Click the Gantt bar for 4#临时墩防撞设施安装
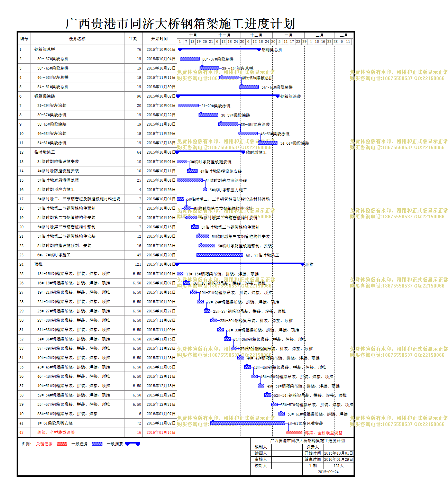Viewport: 448px width, 493px height. tap(192, 171)
